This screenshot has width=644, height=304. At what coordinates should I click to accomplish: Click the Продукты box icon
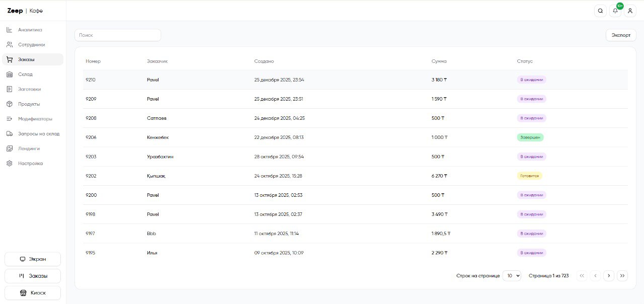(9, 104)
